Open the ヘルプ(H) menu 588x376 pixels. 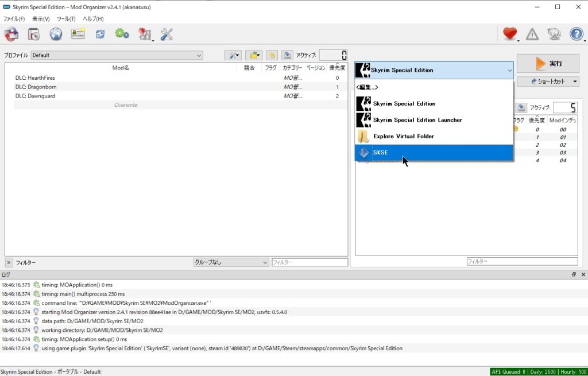94,19
